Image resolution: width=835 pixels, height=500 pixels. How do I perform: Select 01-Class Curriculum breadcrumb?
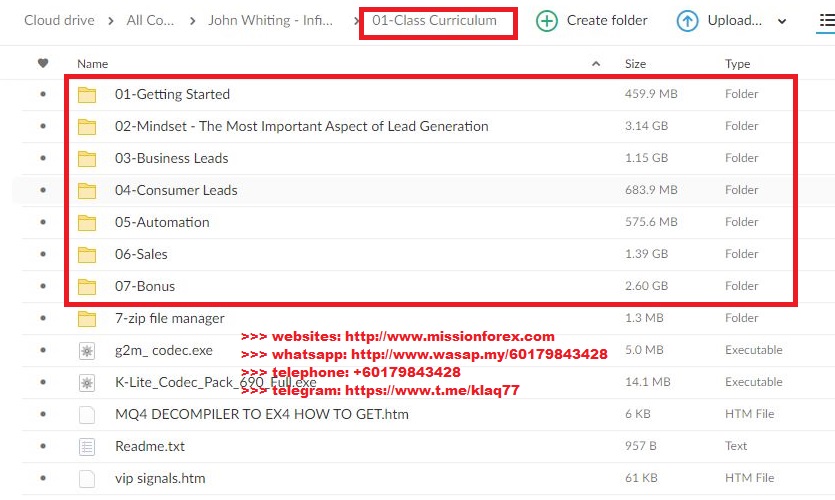pyautogui.click(x=434, y=20)
